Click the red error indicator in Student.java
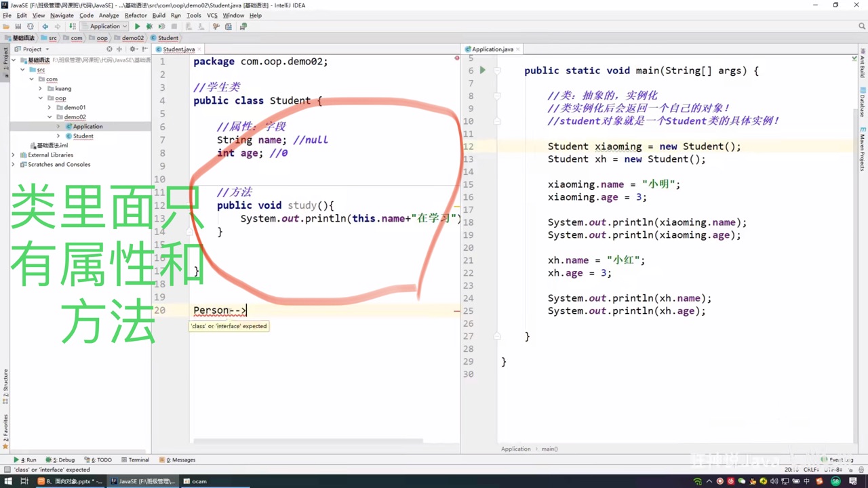 click(456, 58)
